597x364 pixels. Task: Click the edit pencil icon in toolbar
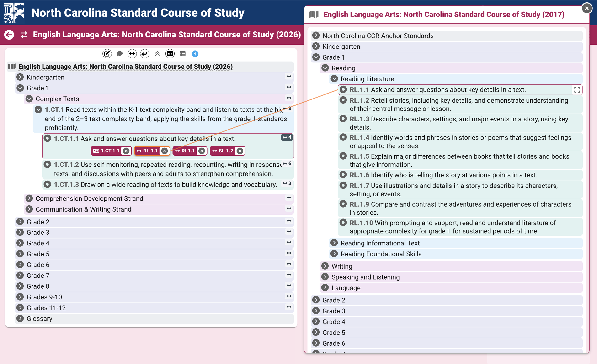click(107, 53)
